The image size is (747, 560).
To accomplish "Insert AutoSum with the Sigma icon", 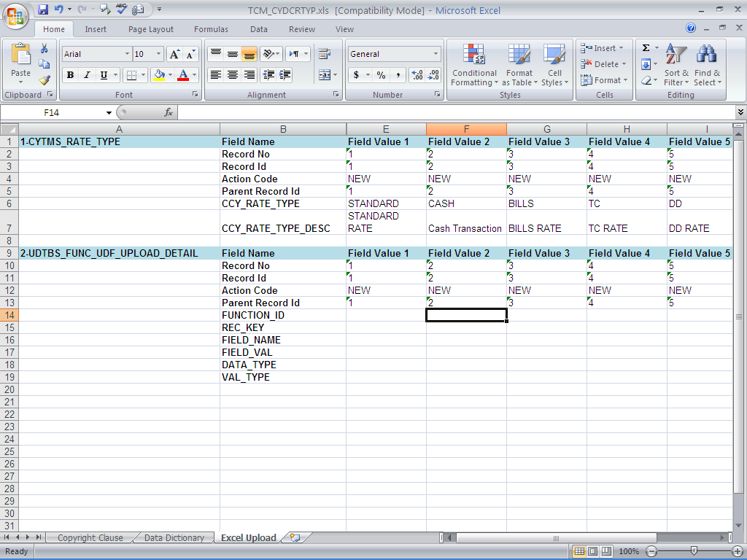I will [646, 47].
